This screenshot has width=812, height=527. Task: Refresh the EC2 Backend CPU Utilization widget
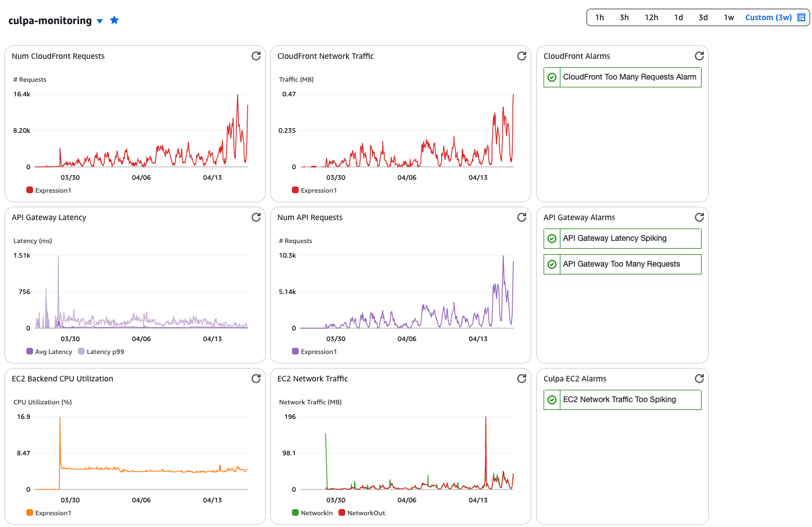pyautogui.click(x=256, y=379)
